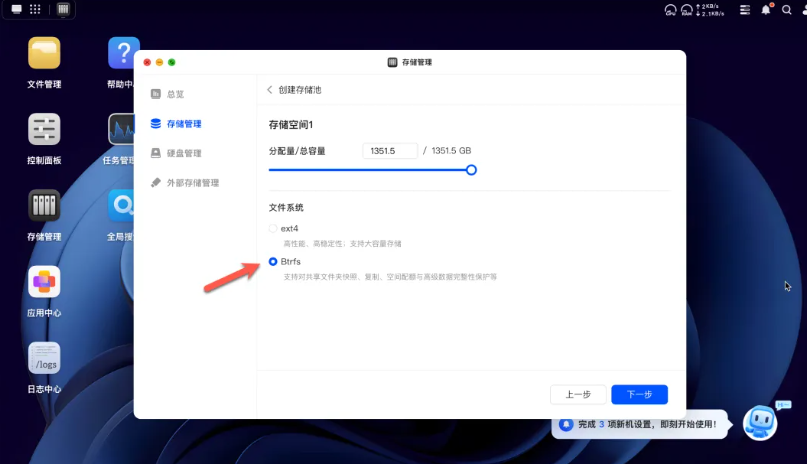
Task: Click the robot assistant icon
Action: (x=760, y=422)
